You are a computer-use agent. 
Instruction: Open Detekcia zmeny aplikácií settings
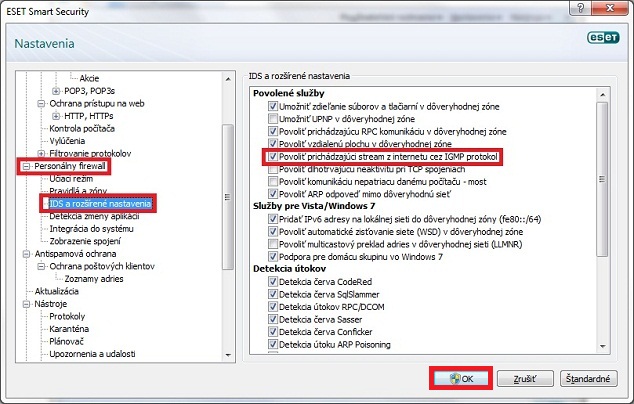pyautogui.click(x=94, y=216)
